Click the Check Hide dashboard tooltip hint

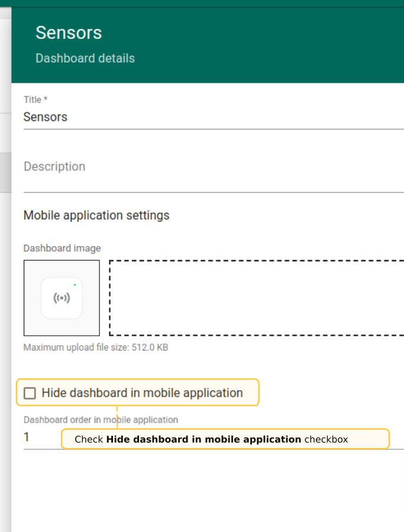click(x=225, y=439)
